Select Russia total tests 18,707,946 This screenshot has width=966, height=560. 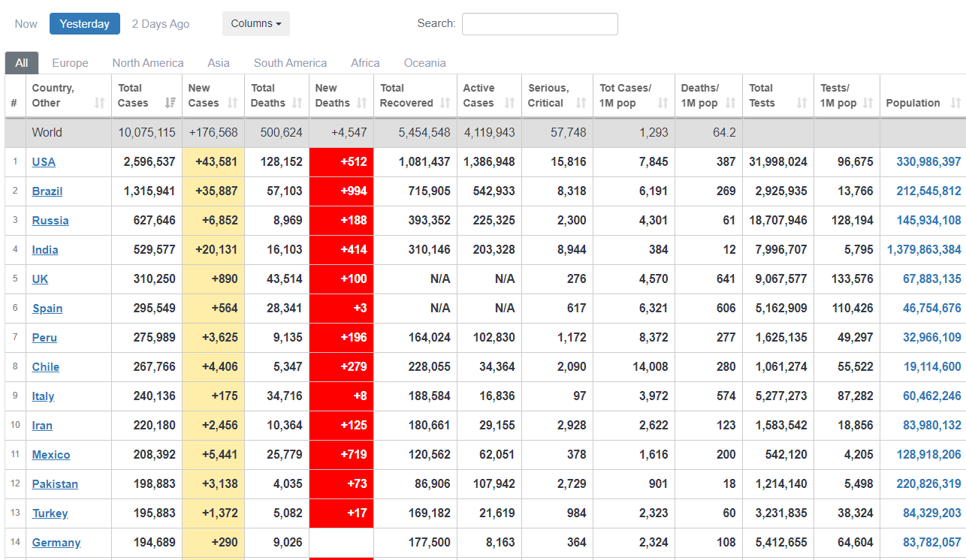[777, 221]
